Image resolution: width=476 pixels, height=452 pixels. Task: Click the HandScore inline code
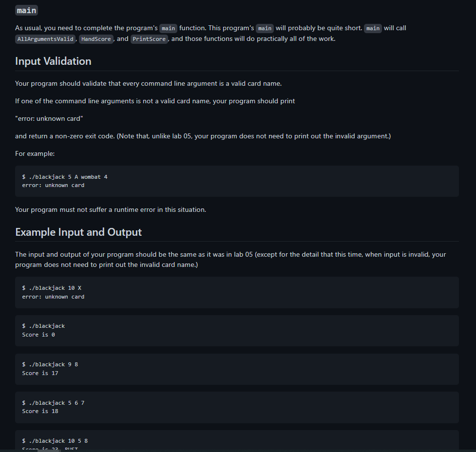point(96,39)
